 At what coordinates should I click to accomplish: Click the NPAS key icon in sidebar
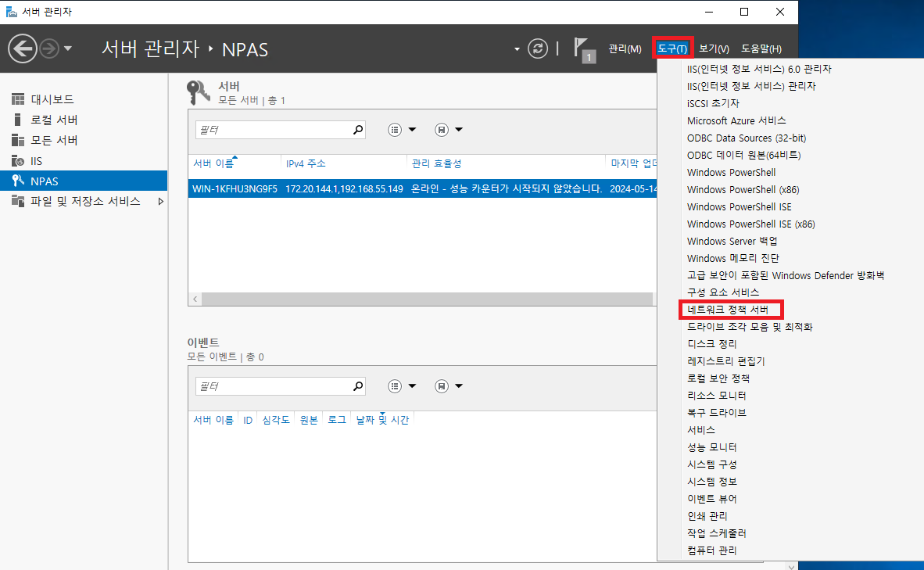[18, 181]
